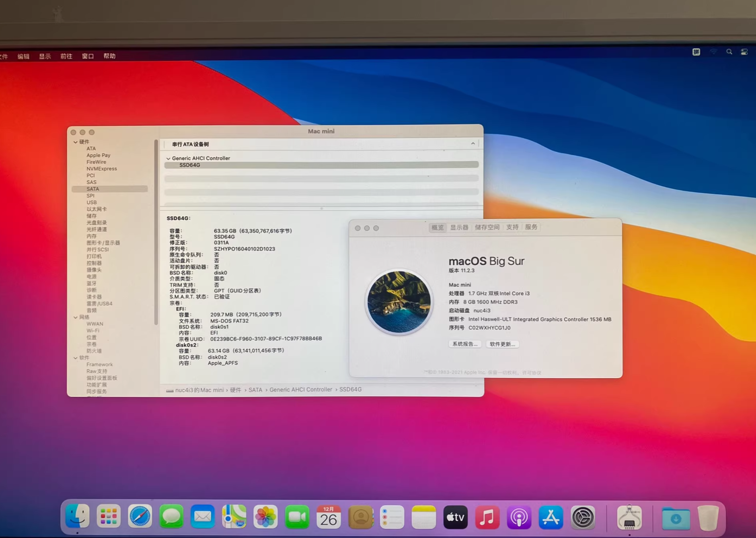Open the 帮助 menu
The height and width of the screenshot is (538, 756).
tap(109, 56)
